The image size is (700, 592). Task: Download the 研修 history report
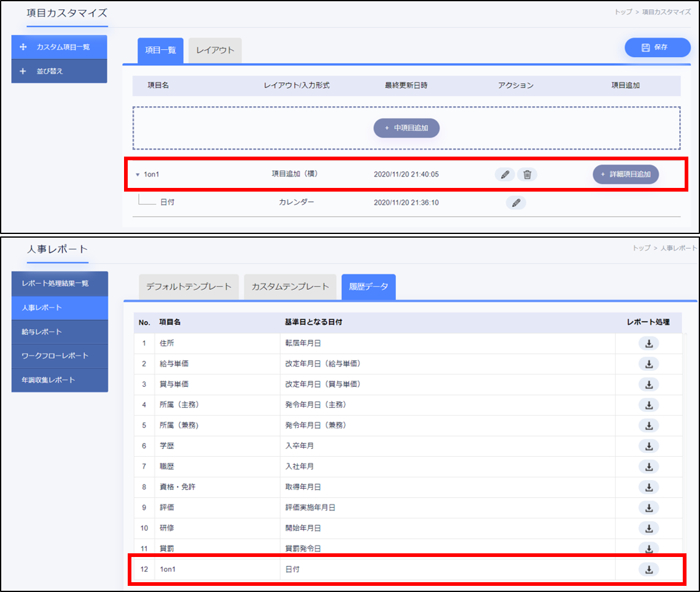[x=648, y=528]
